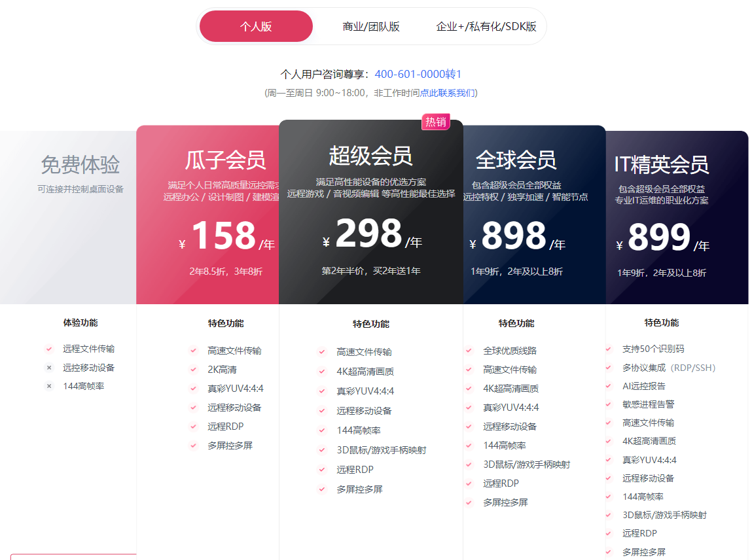Choose the 瓜子会员 158/年 plan card
752x560 pixels.
(207, 216)
